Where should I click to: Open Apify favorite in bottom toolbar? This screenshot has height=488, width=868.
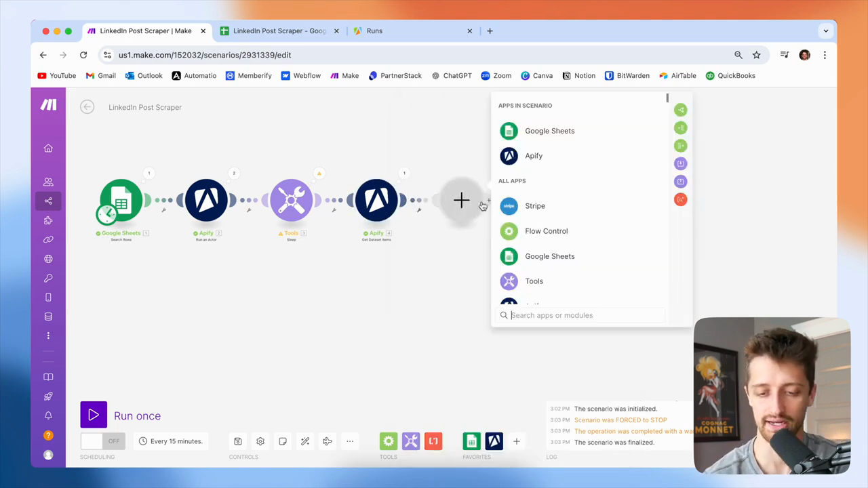point(494,441)
